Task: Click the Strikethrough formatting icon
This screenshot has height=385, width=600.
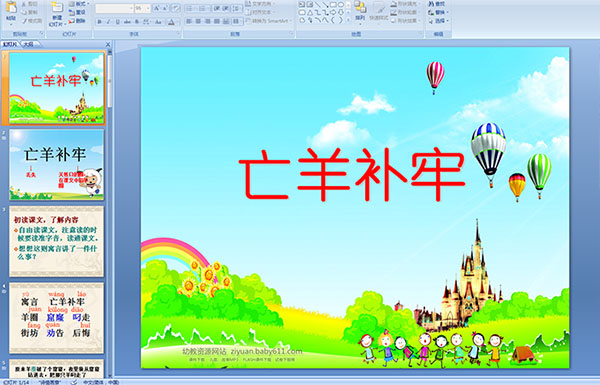Action: [x=127, y=22]
